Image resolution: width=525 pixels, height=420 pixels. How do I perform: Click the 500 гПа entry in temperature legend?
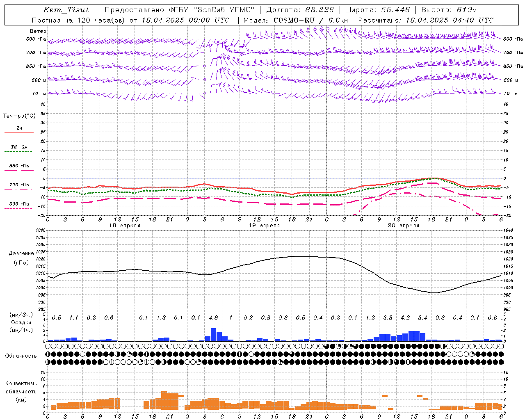point(19,204)
